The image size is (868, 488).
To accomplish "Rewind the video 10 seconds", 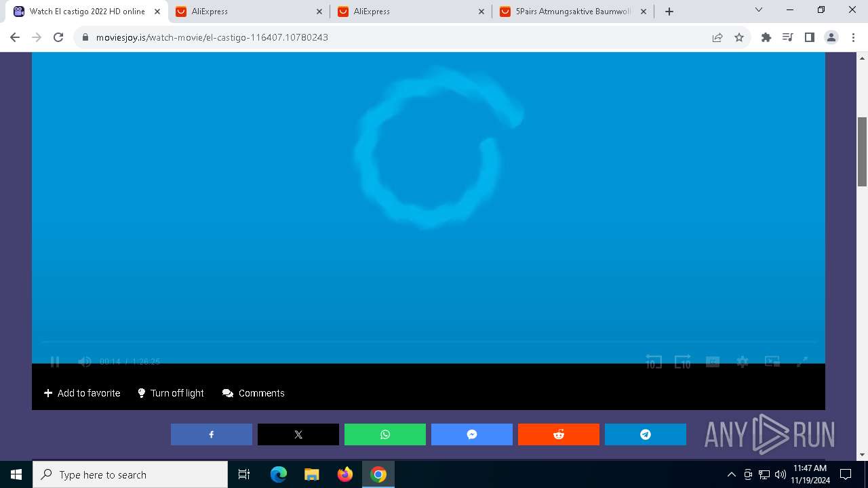I will tap(653, 362).
